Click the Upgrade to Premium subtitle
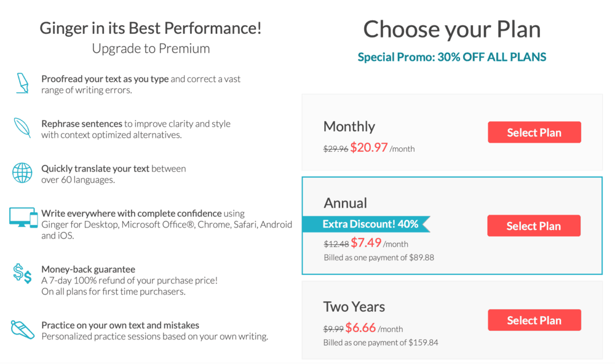Viewport: 615px width, 364px height. tap(151, 49)
